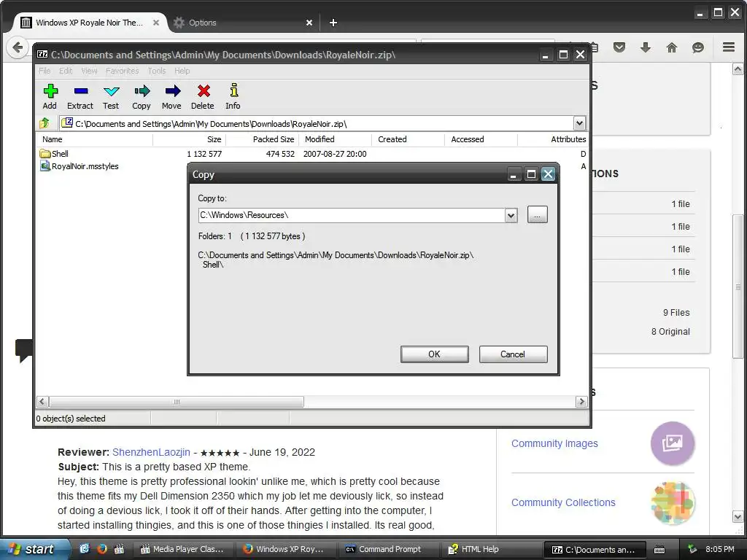The image size is (747, 560).
Task: Expand the Copy to destination dropdown
Action: coord(511,215)
